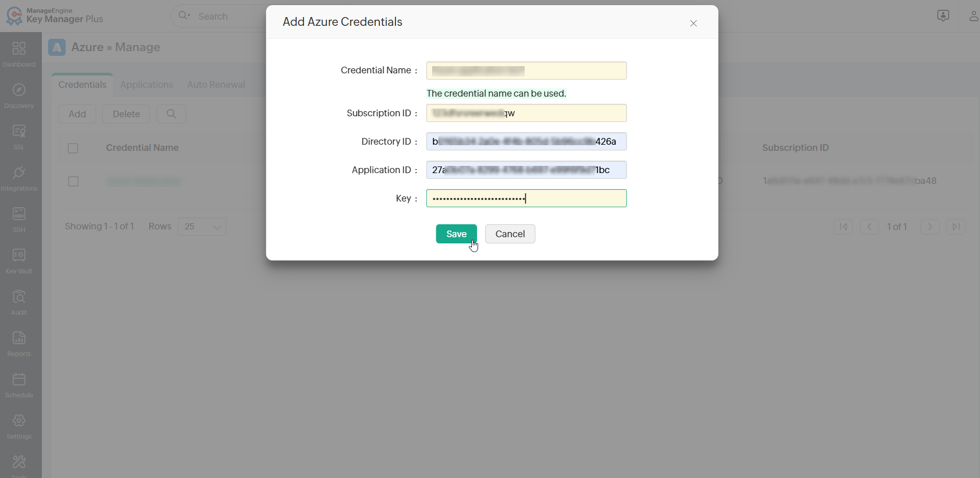This screenshot has height=478, width=980.
Task: Go to the SSL certificates icon
Action: (x=19, y=131)
